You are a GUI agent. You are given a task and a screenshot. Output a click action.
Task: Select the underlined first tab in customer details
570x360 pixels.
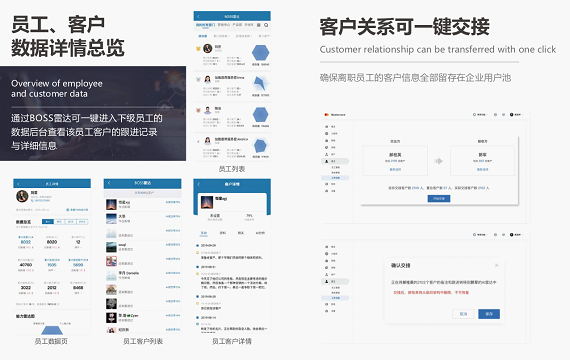[x=204, y=233]
